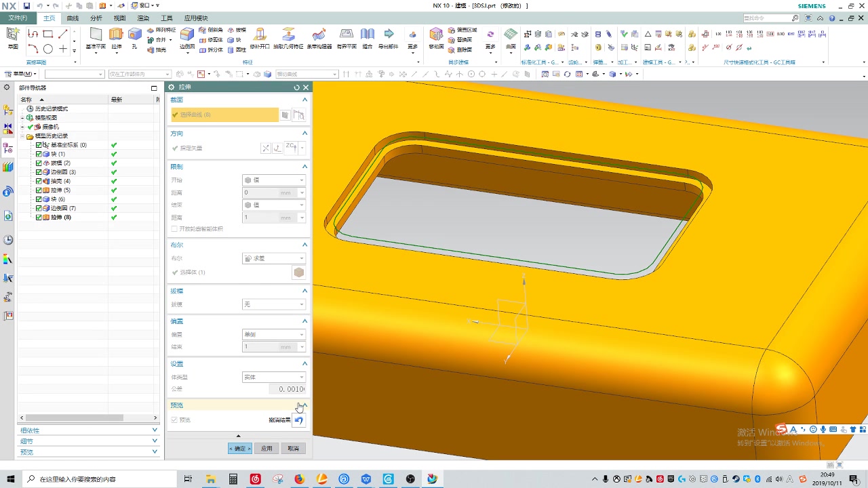The width and height of the screenshot is (868, 488).
Task: Open the 偏置 offset 单侧 dropdown
Action: point(274,334)
